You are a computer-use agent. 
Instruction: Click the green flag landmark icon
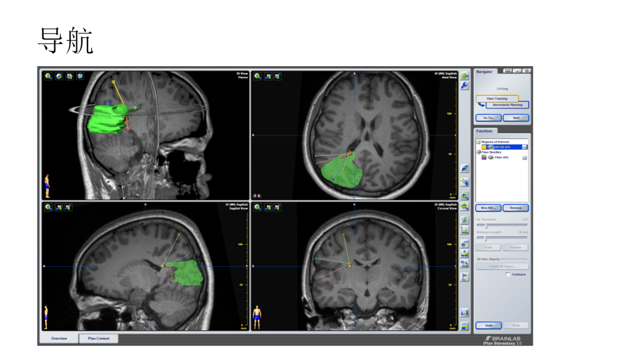click(x=465, y=277)
